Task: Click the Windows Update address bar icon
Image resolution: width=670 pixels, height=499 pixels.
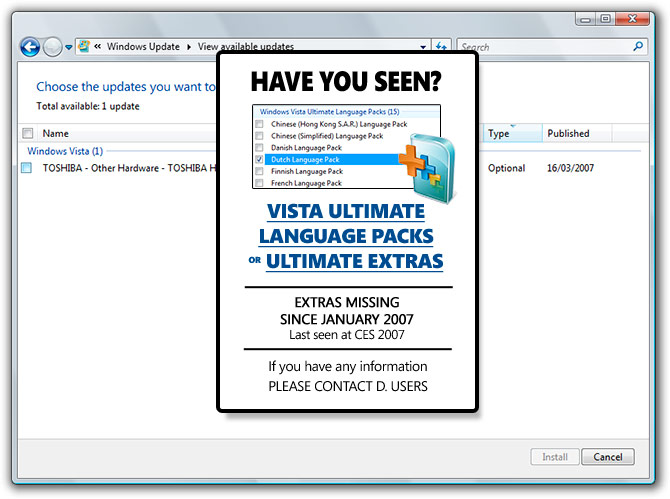Action: (x=84, y=46)
